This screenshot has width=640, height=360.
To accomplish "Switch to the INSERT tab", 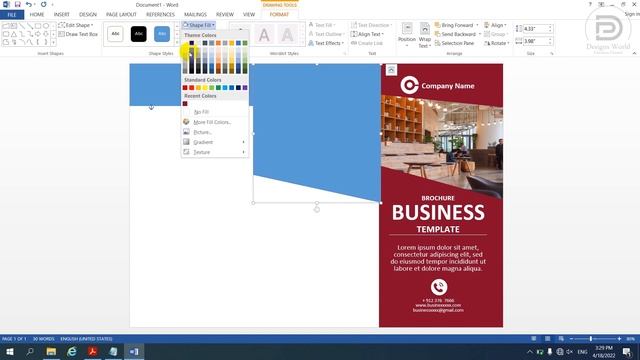I will coord(62,15).
